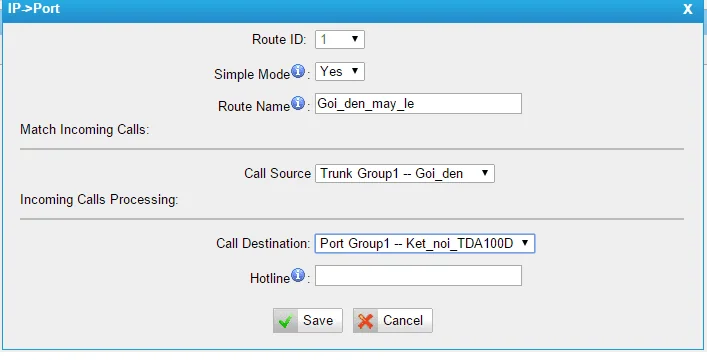Click the info icon beside Hotline
The image size is (707, 360).
[x=298, y=275]
